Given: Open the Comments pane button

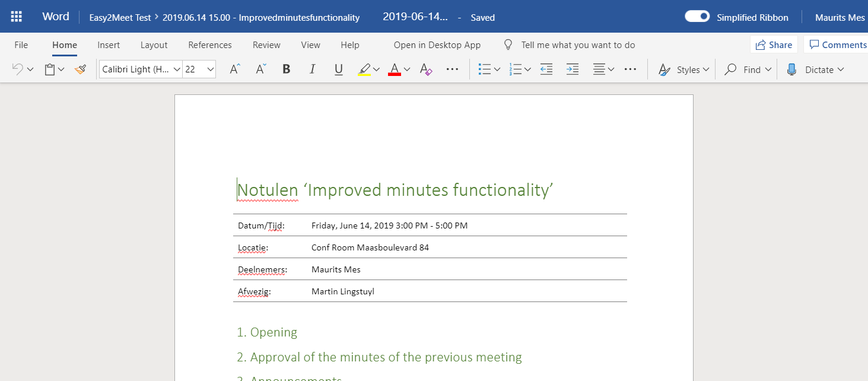Looking at the screenshot, I should point(837,45).
